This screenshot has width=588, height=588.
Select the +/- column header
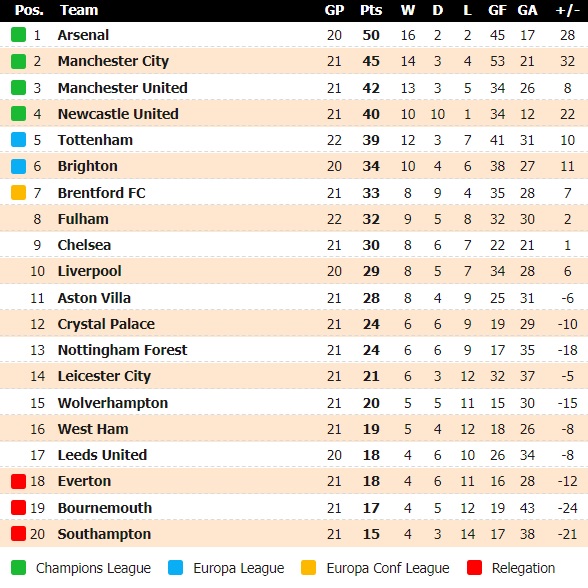coord(567,10)
